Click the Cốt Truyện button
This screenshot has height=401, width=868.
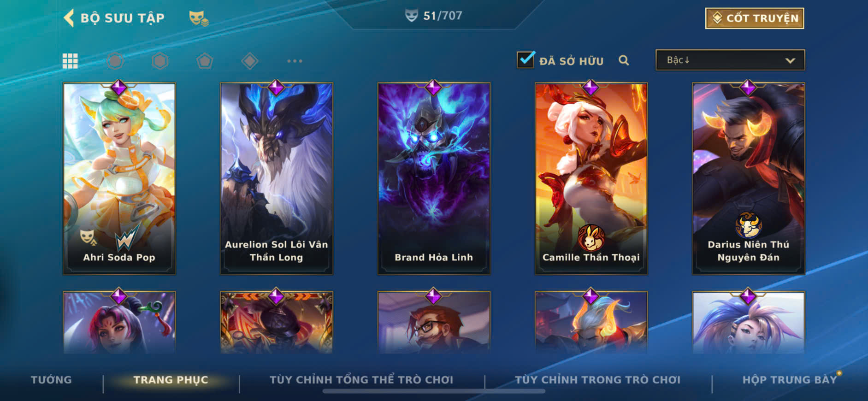tap(755, 18)
